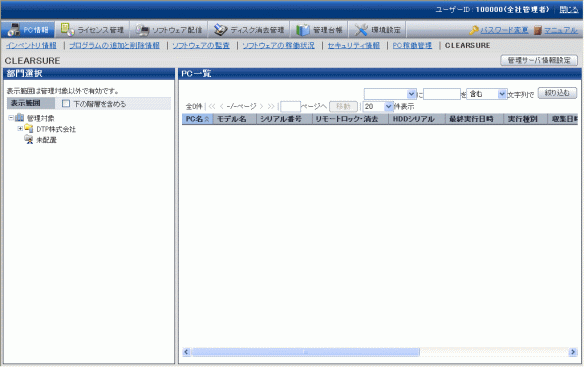Screen dimensions: 584x367
Task: Select 管理対象 in the department tree
Action: 41,118
